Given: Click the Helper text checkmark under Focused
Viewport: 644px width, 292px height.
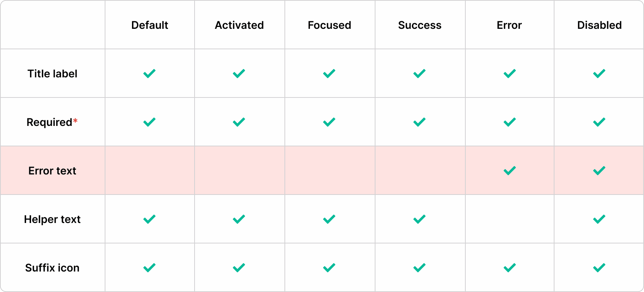Looking at the screenshot, I should (x=329, y=219).
